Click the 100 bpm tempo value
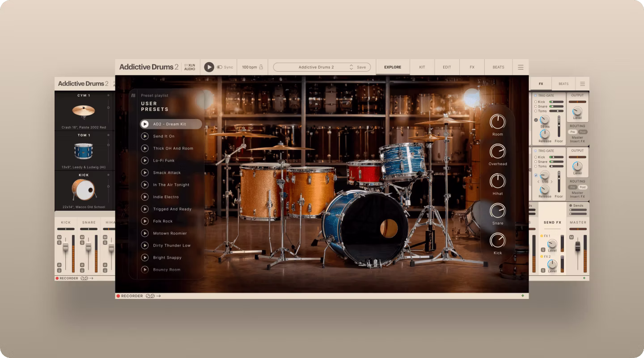Screen dimensions: 644x358 pyautogui.click(x=249, y=67)
